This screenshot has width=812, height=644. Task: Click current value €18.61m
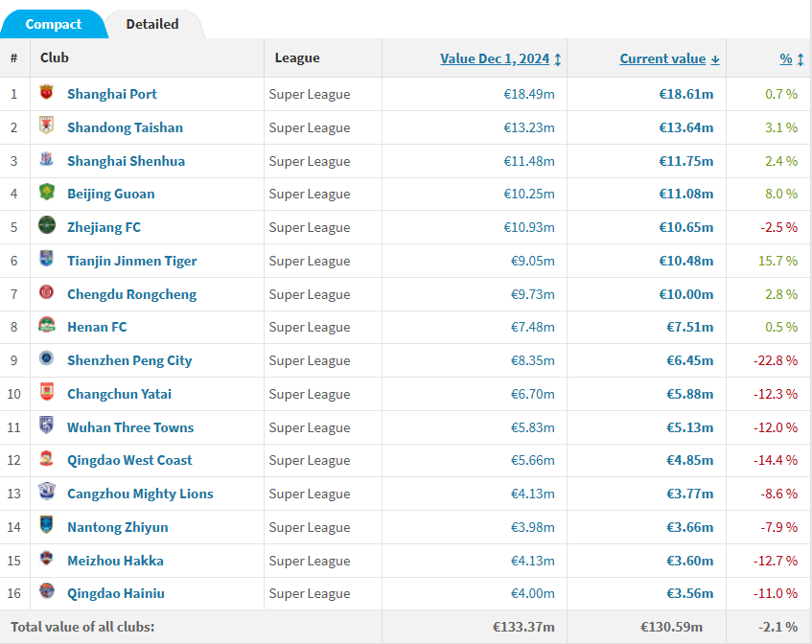(x=685, y=94)
